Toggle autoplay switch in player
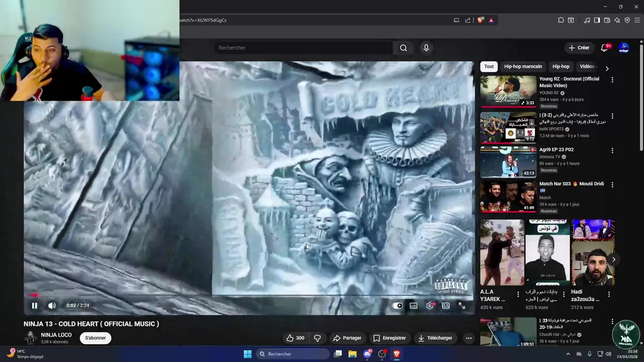This screenshot has width=644, height=362. click(398, 306)
